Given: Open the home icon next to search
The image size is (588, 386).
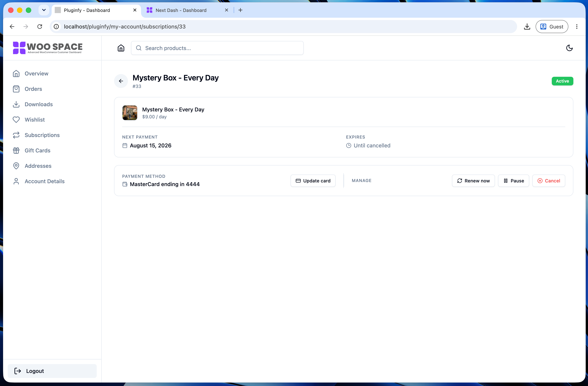Looking at the screenshot, I should coord(121,48).
